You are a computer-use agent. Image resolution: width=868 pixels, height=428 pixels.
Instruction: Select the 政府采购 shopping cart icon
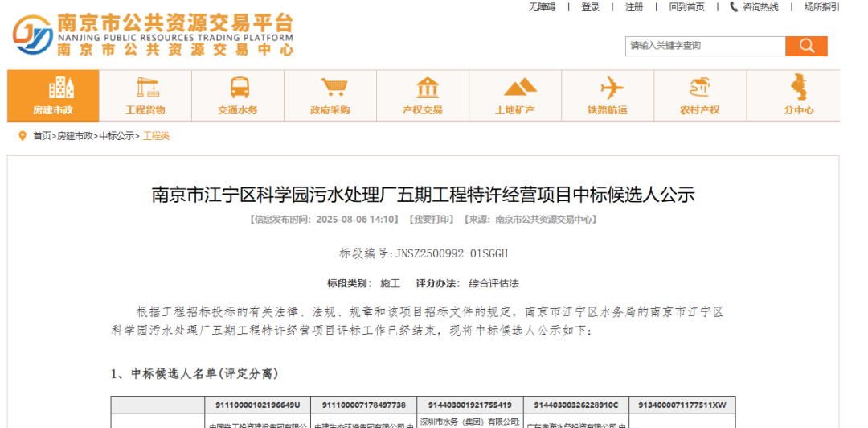[330, 87]
